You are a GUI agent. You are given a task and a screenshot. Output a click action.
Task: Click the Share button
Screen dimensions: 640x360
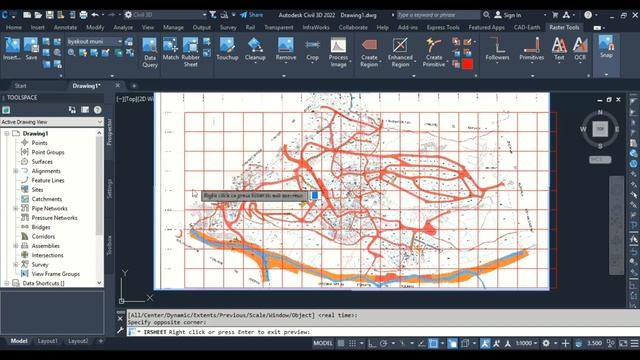[x=251, y=15]
